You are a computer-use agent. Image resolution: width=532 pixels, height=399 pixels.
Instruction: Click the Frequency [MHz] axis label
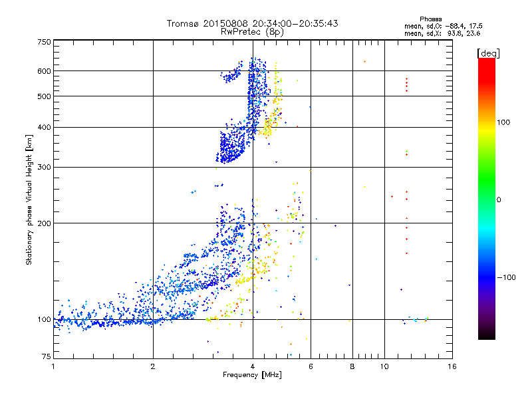[x=252, y=375]
